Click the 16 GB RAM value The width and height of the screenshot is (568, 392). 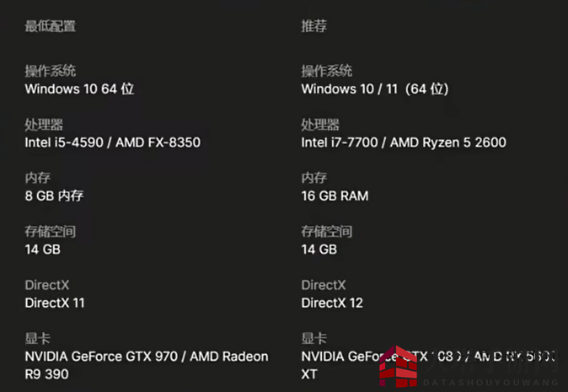tap(335, 196)
